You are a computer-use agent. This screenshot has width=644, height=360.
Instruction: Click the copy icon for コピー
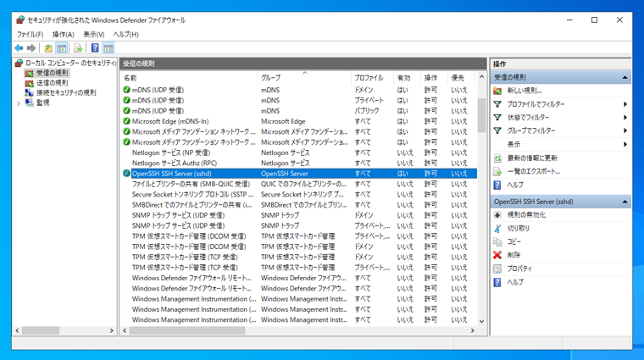pos(497,241)
